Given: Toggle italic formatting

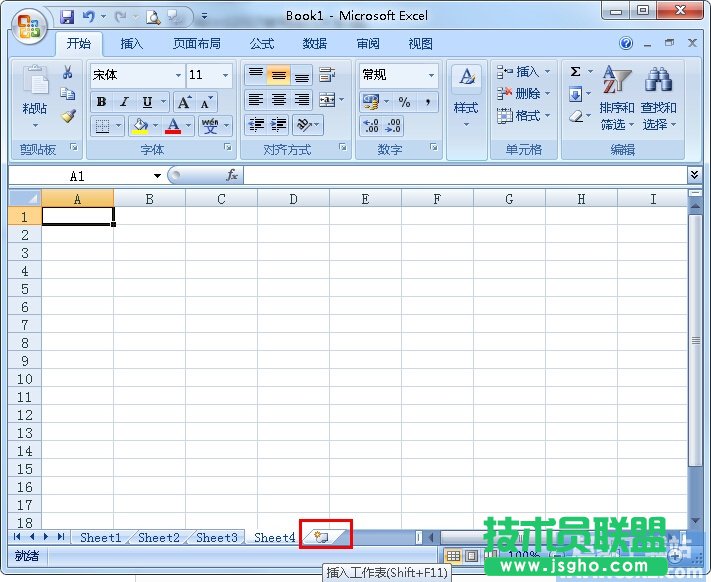Looking at the screenshot, I should click(x=124, y=102).
